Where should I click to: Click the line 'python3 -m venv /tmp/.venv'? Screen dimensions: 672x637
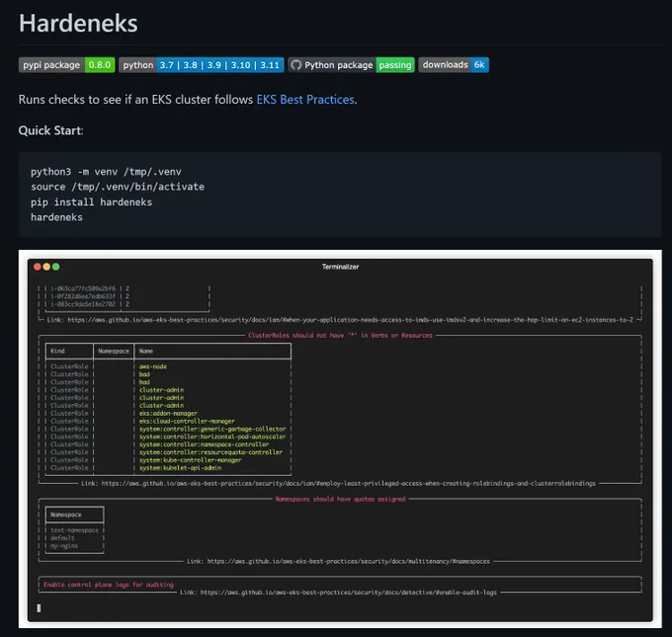[106, 172]
